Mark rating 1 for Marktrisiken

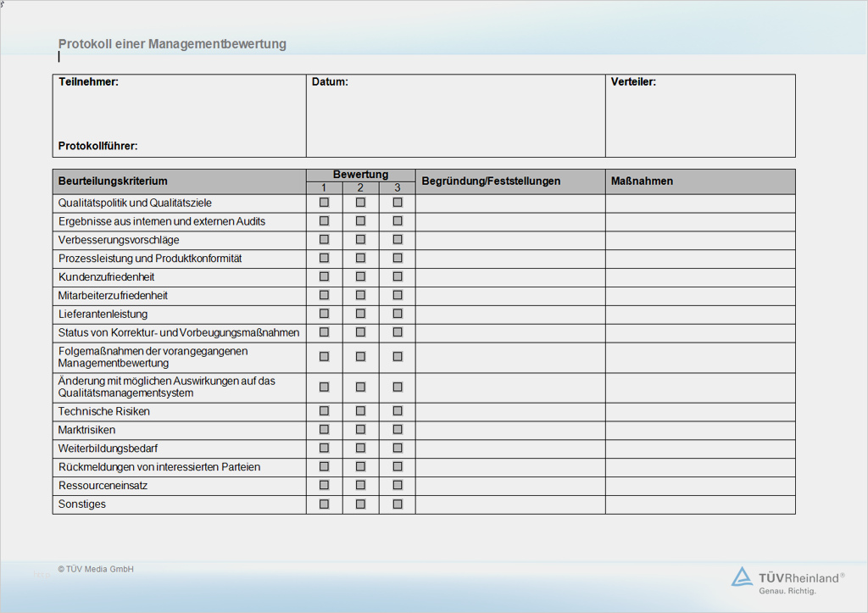pyautogui.click(x=324, y=429)
